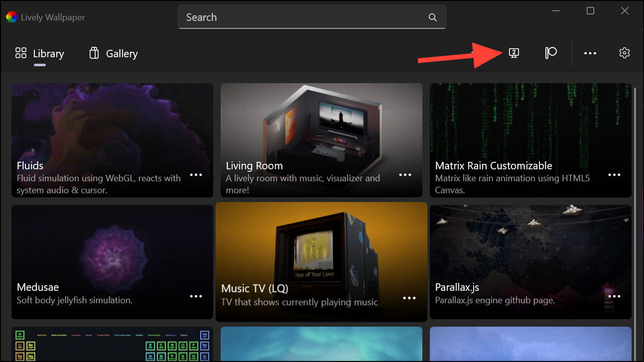The image size is (644, 362).
Task: Open Matrix Rain Customizable options ellipsis
Action: coord(615,175)
